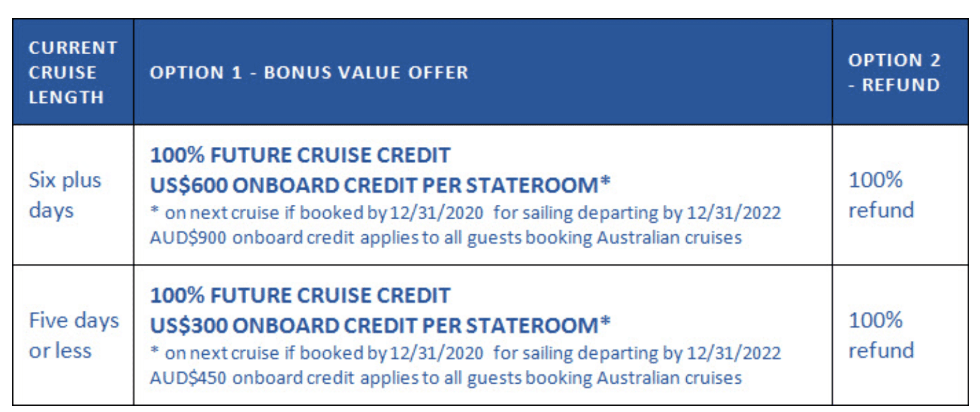Click the '12/31/2022' sailing date in the first row
The width and height of the screenshot is (980, 412).
coord(734,213)
